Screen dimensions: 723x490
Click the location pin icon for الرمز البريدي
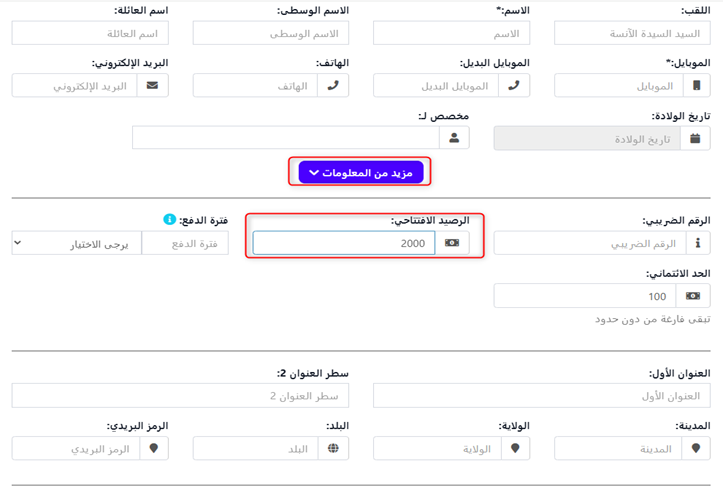coord(152,449)
